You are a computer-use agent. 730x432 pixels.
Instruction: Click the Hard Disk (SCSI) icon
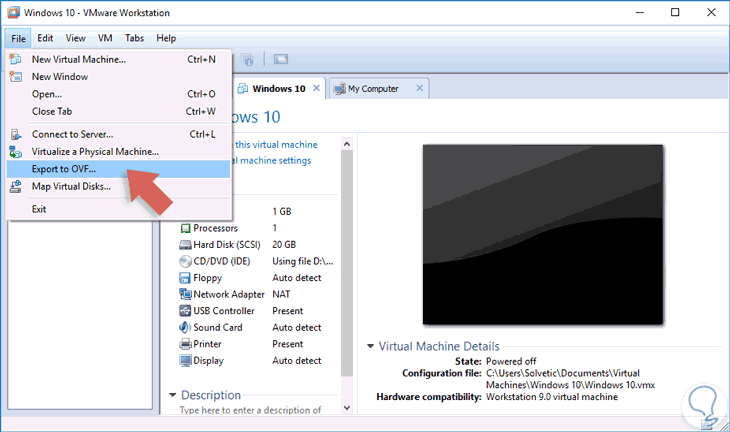[185, 245]
